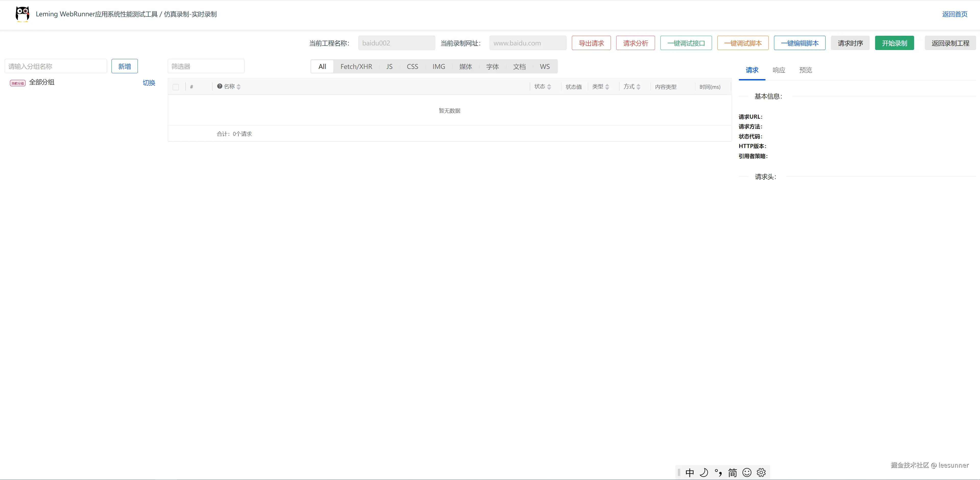The height and width of the screenshot is (480, 980).
Task: Click the IME emoji smiley icon
Action: [747, 472]
